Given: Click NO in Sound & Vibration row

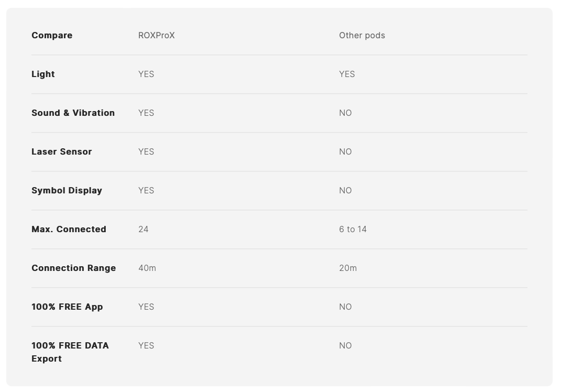Looking at the screenshot, I should (x=345, y=113).
